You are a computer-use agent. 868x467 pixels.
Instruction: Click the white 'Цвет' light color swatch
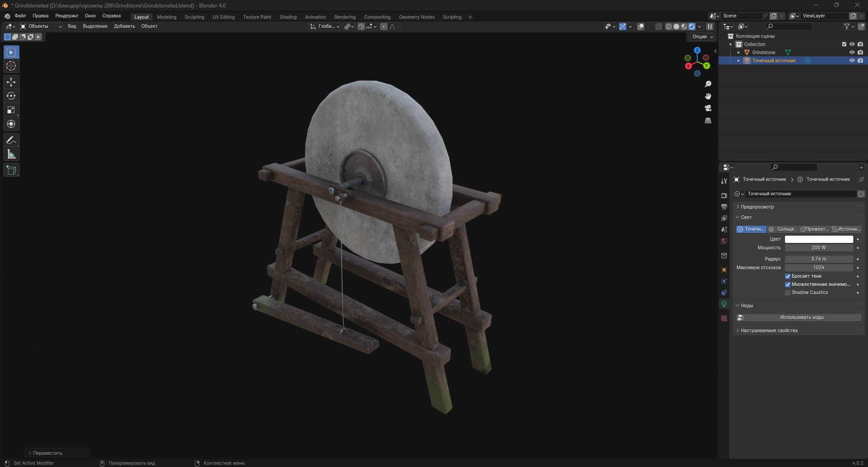819,239
